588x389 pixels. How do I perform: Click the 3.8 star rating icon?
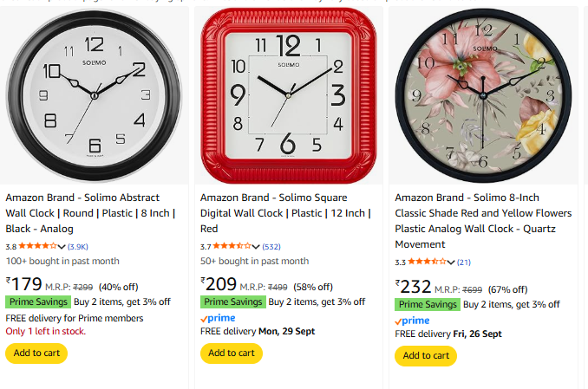(37, 247)
